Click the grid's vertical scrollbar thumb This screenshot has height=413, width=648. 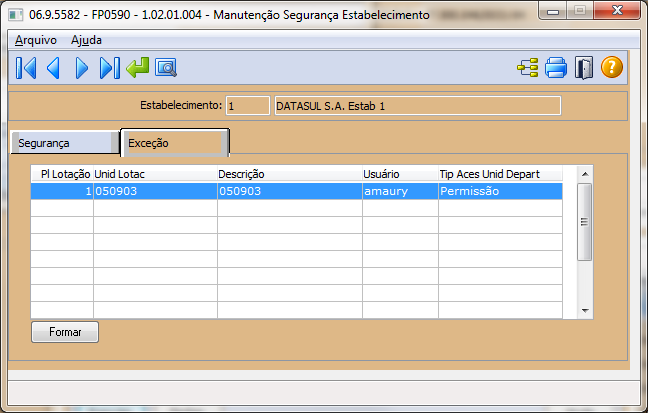pos(584,222)
